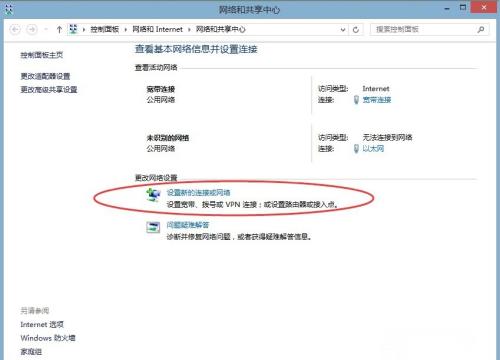This screenshot has width=500, height=360.
Task: Click breadcrumb arrow after 网络和 Internet
Action: (189, 30)
